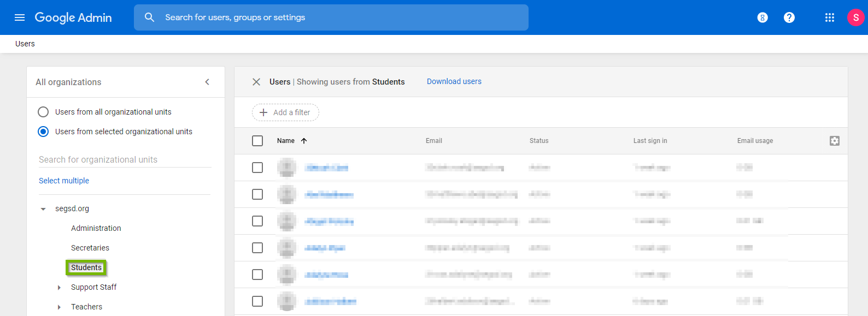Viewport: 868px width, 316px height.
Task: Collapse the segsd.org tree node
Action: (x=43, y=209)
